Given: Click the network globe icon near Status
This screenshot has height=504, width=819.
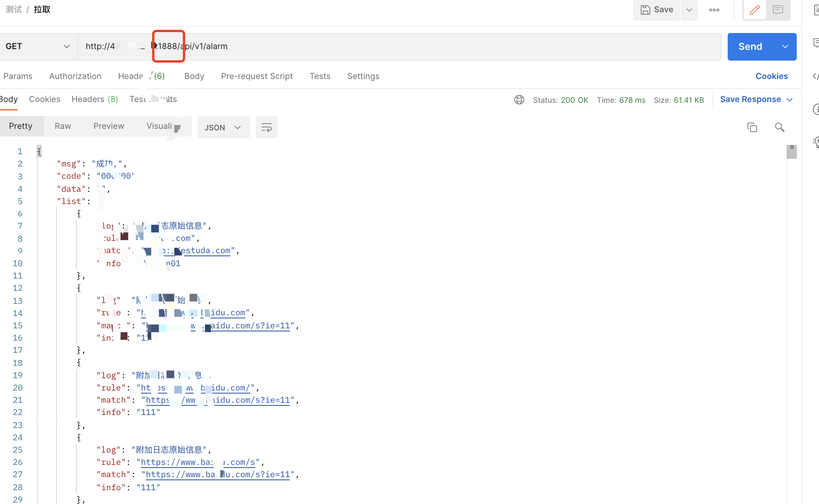Looking at the screenshot, I should pyautogui.click(x=519, y=100).
